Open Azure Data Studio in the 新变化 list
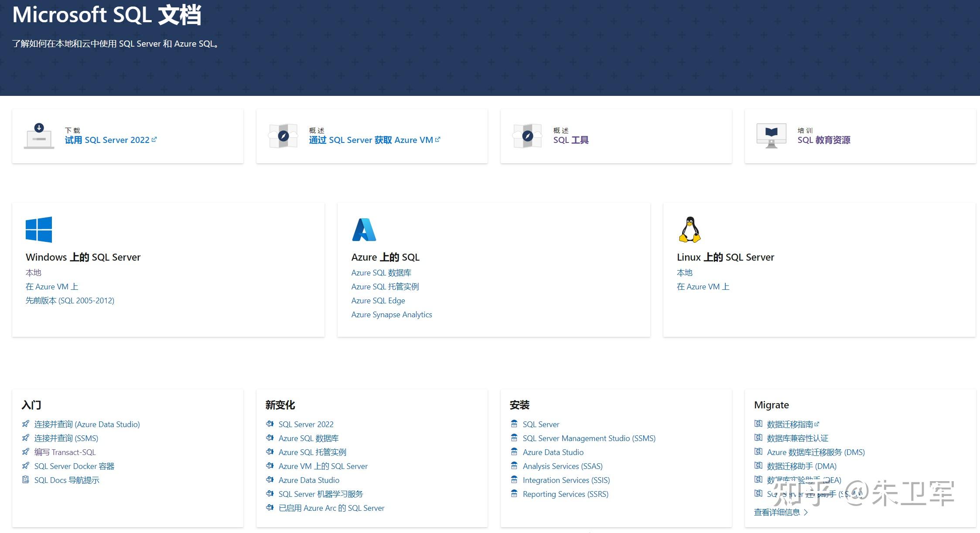The width and height of the screenshot is (980, 533). point(309,480)
